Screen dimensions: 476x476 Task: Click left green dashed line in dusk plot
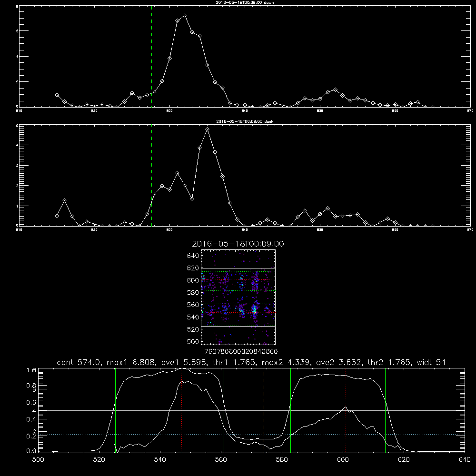tap(151, 175)
